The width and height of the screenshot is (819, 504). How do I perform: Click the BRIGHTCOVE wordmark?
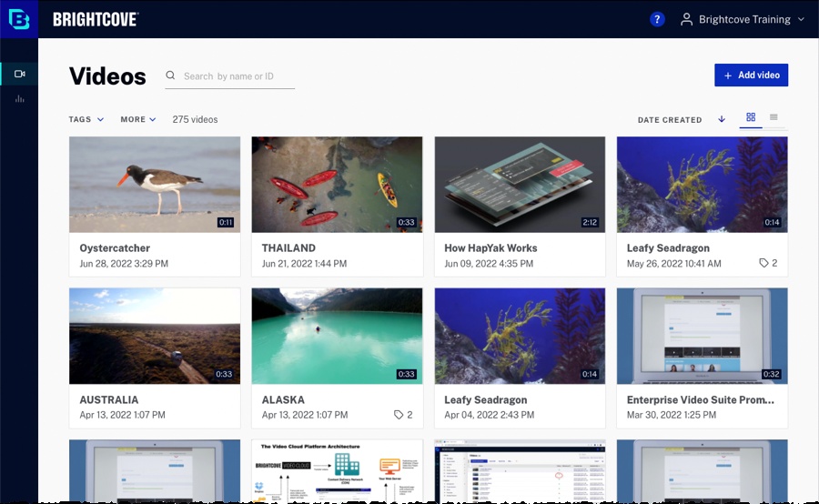pyautogui.click(x=96, y=19)
